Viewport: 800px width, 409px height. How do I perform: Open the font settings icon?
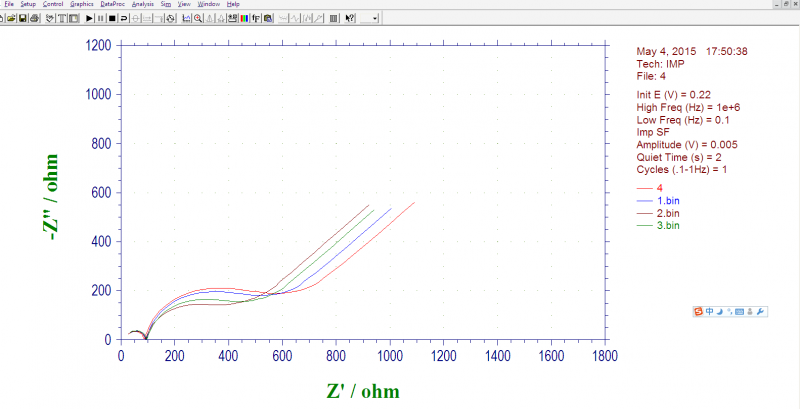pyautogui.click(x=256, y=18)
